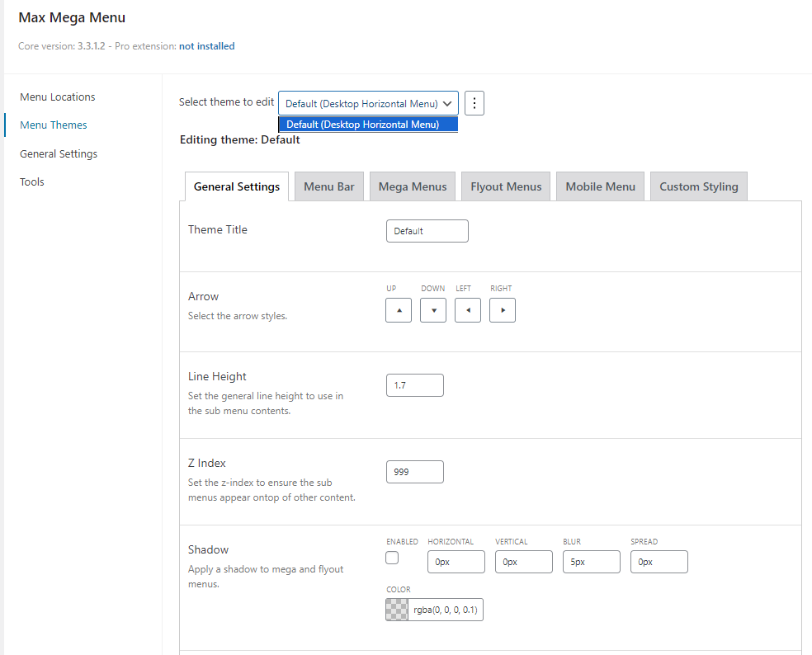Switch to the Menu Bar tab
Viewport: 812px width, 655px height.
point(328,186)
